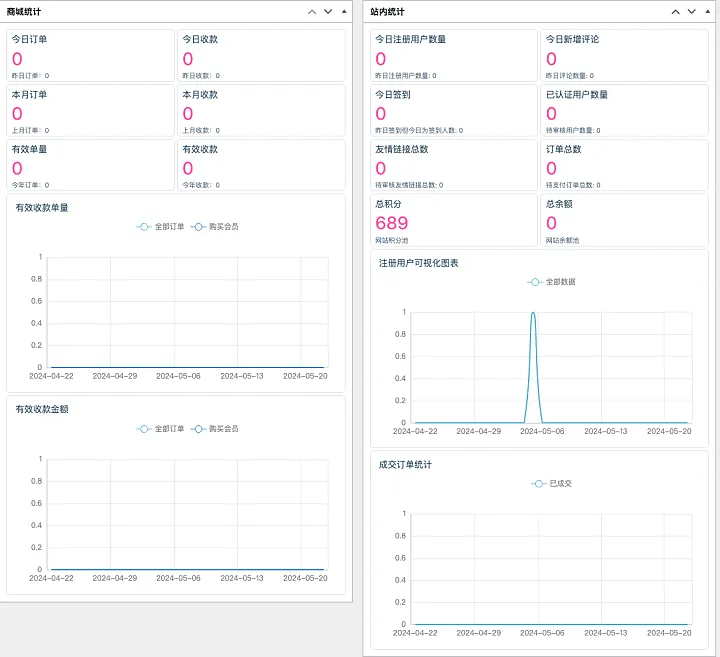This screenshot has height=657, width=720.
Task: Select the 已认证用户数量 stat card
Action: (x=624, y=111)
